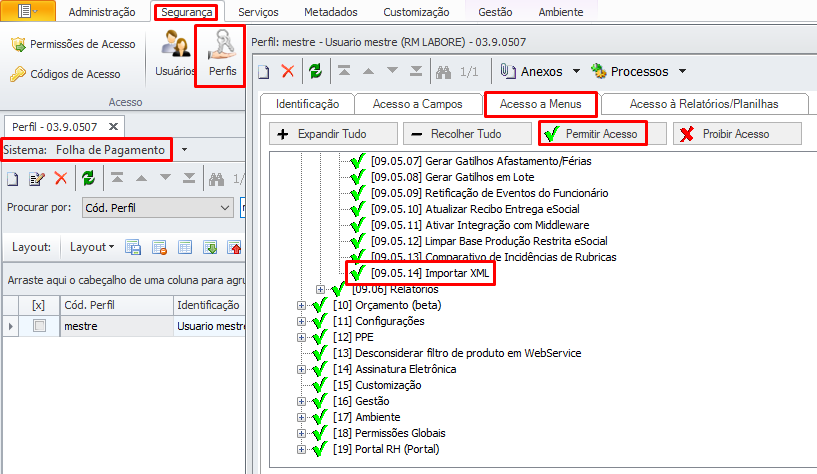This screenshot has width=817, height=474.
Task: Expand the [14] Assinatura Eletrônica node
Action: pyautogui.click(x=301, y=369)
